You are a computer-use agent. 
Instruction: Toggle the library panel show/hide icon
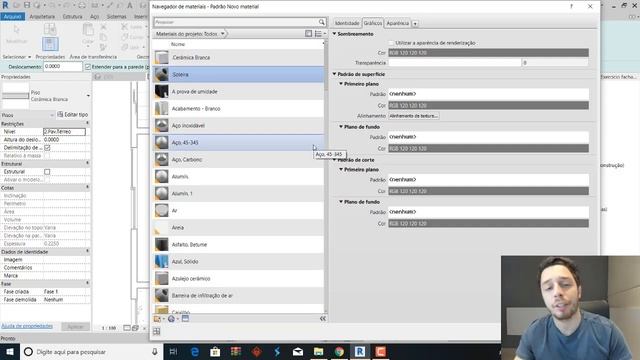309,33
